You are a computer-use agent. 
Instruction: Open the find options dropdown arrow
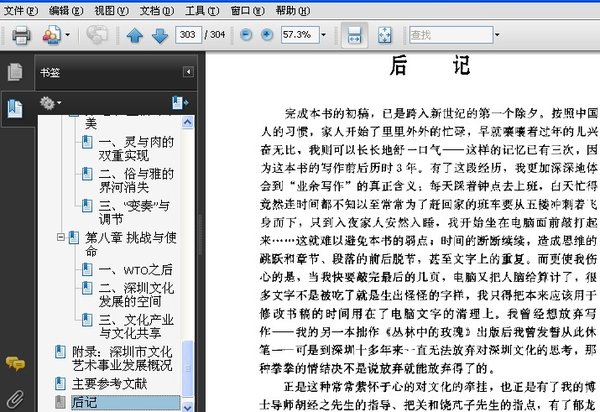[497, 35]
